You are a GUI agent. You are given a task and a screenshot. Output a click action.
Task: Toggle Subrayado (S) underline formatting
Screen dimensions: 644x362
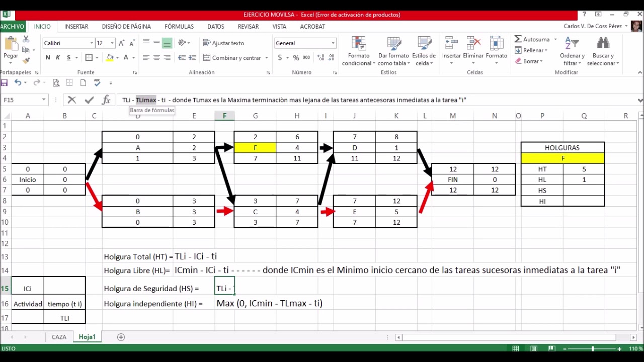pyautogui.click(x=68, y=58)
